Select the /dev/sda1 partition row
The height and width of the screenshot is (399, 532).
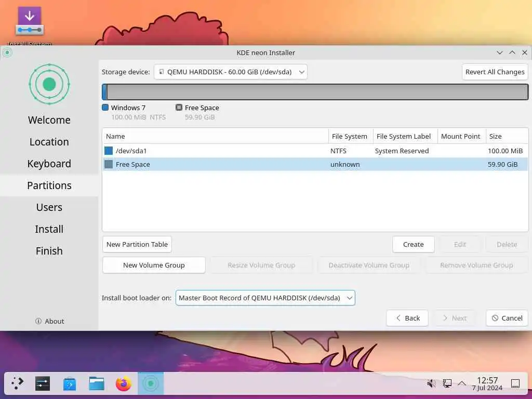[x=315, y=151]
